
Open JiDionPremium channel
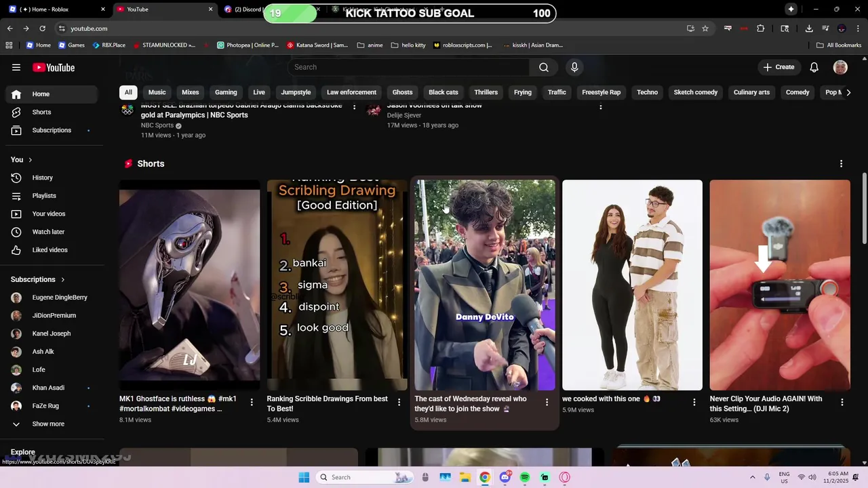[52, 315]
